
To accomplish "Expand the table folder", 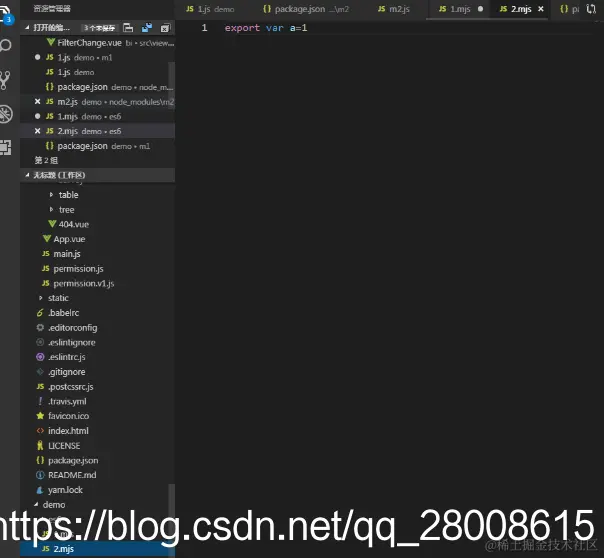I will click(51, 195).
